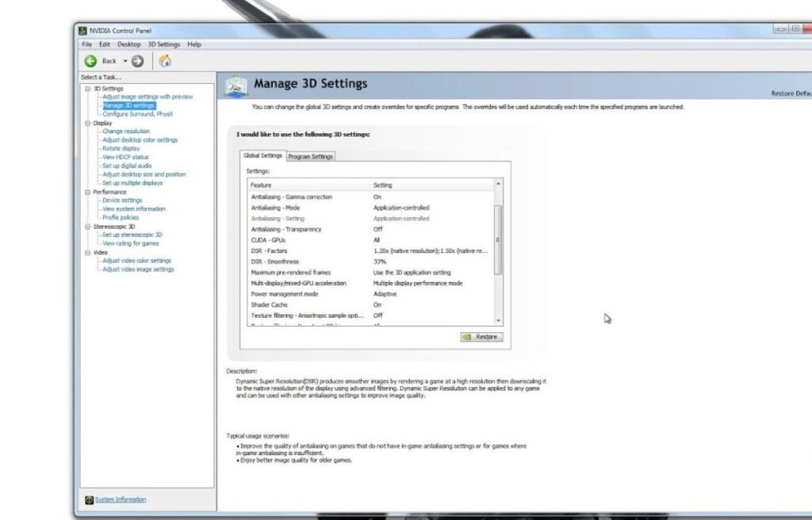Viewport: 812px width, 520px height.
Task: Click the settings list scroll down arrow
Action: [x=498, y=321]
